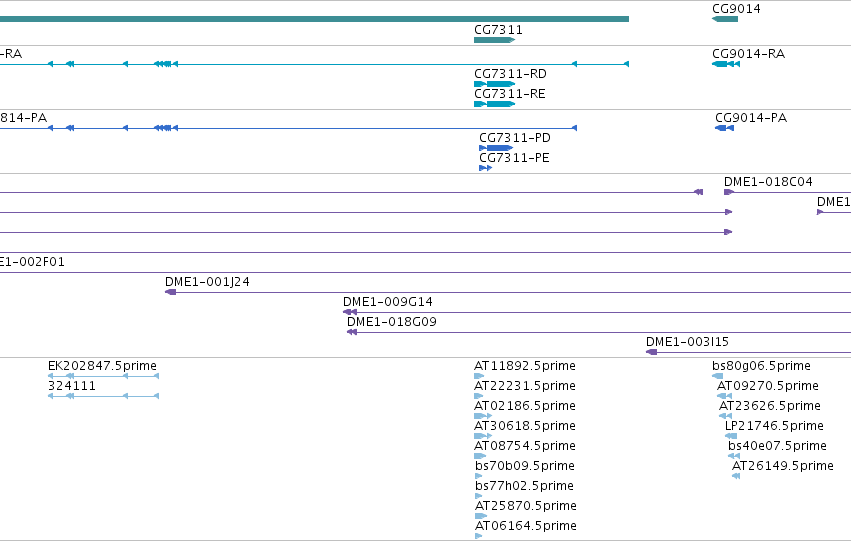851x541 pixels.
Task: Click the bs80g06.5prime label
Action: pos(761,365)
